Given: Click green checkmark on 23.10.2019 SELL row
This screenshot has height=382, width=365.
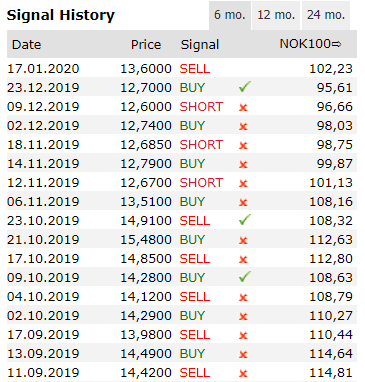Looking at the screenshot, I should pyautogui.click(x=245, y=220).
